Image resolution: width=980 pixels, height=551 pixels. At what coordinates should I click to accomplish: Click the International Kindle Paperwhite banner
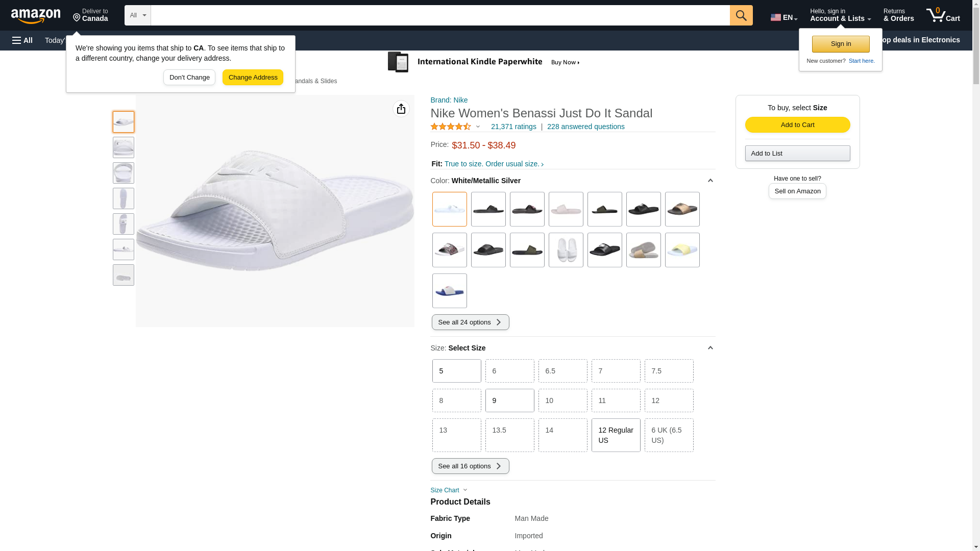(484, 62)
